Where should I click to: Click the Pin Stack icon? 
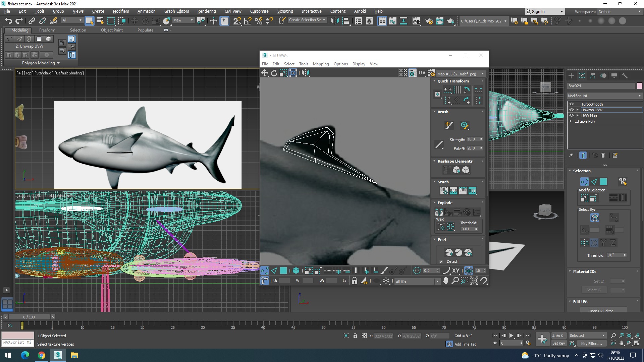tap(571, 155)
